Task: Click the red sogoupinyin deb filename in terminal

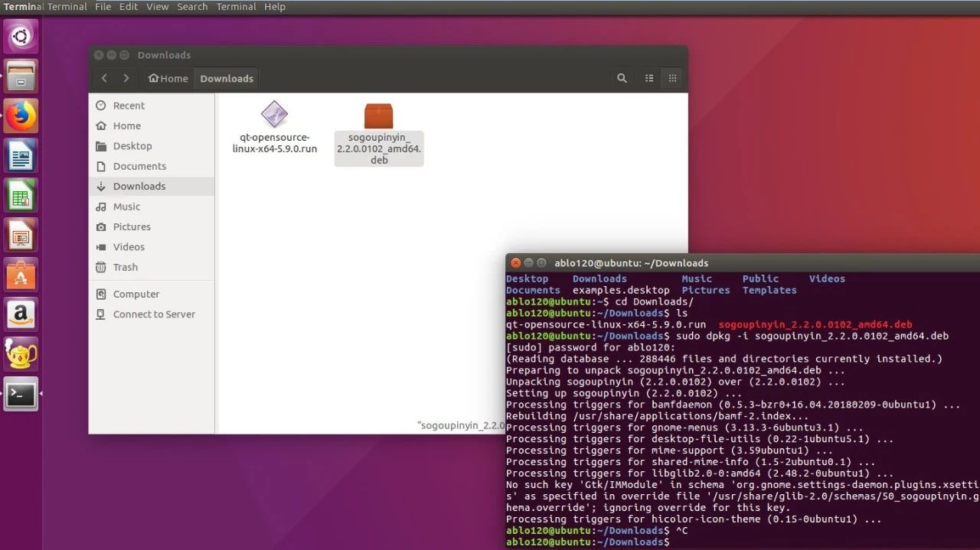Action: [x=815, y=324]
